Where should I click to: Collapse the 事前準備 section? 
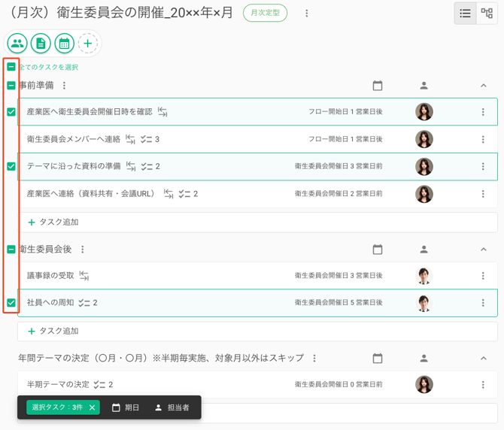click(484, 86)
